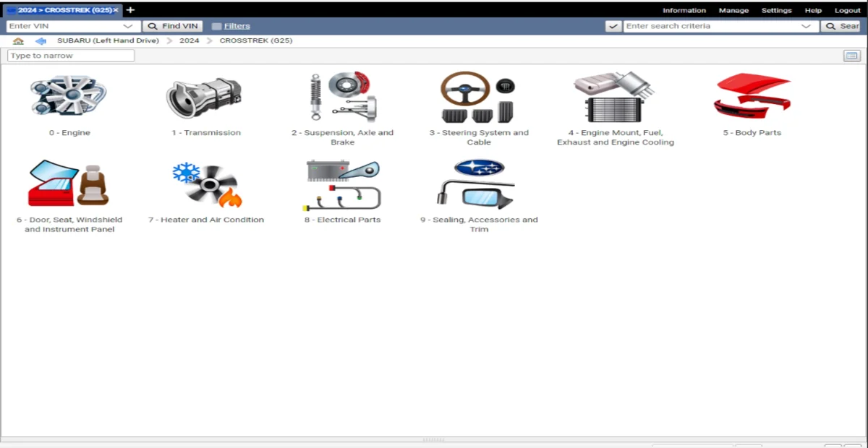This screenshot has width=868, height=448.
Task: Toggle the checkmark beside search criteria
Action: (613, 26)
